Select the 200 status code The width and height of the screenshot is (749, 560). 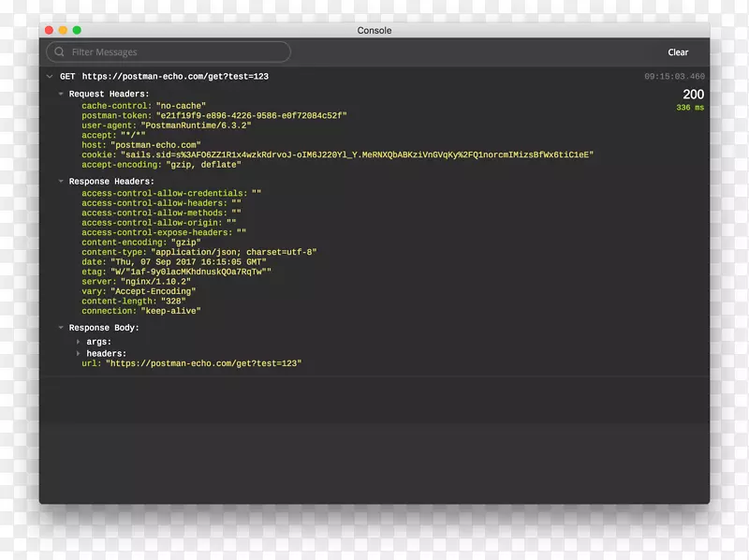[x=693, y=95]
